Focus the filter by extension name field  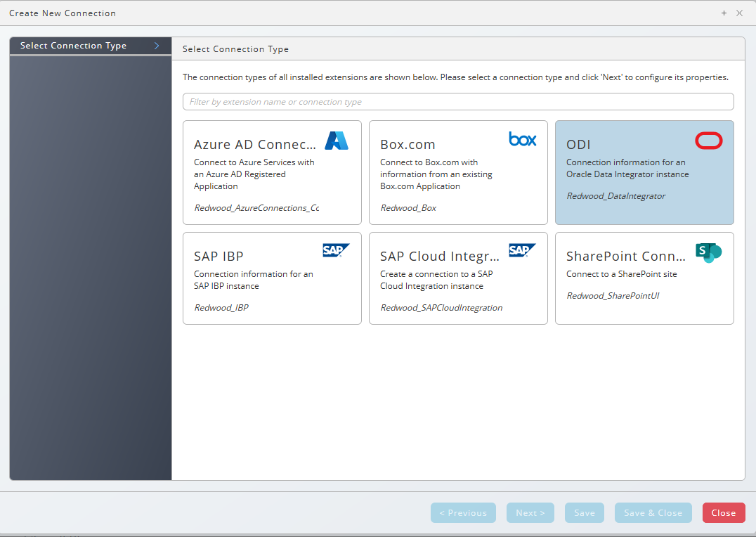[458, 102]
